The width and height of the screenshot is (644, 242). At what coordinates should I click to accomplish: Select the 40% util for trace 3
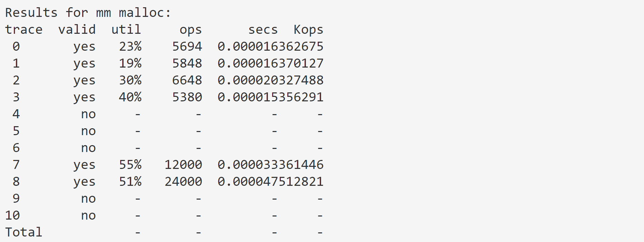click(x=130, y=97)
